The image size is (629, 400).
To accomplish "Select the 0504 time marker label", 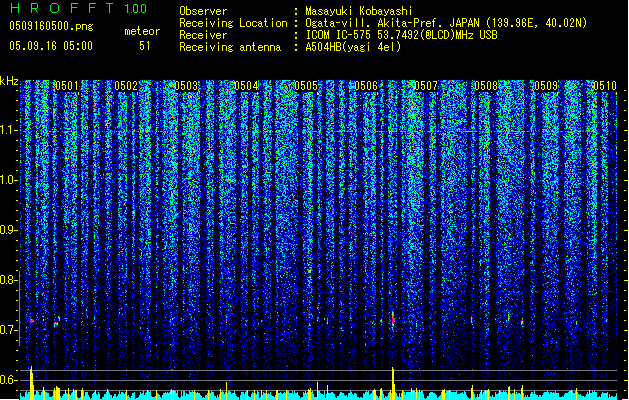I will pos(246,86).
